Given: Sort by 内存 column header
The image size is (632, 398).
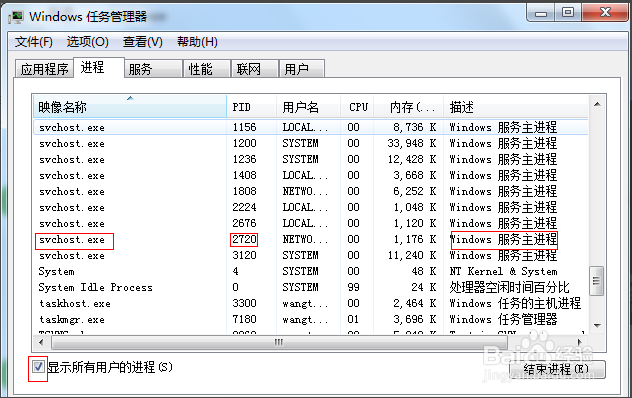Looking at the screenshot, I should (409, 107).
